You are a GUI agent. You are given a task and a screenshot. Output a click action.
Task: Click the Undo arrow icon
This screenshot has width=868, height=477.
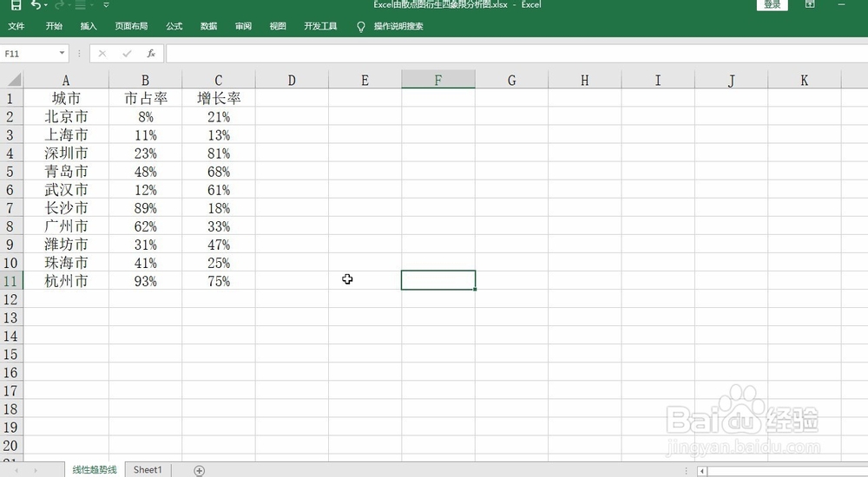point(36,5)
